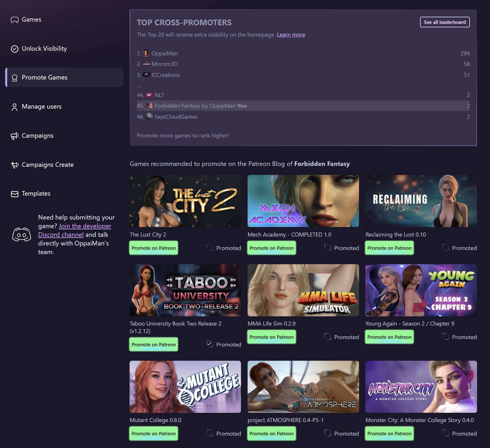Screen dimensions: 490x448
Task: Tick the Promoted checkbox for Mutant College
Action: tap(210, 433)
